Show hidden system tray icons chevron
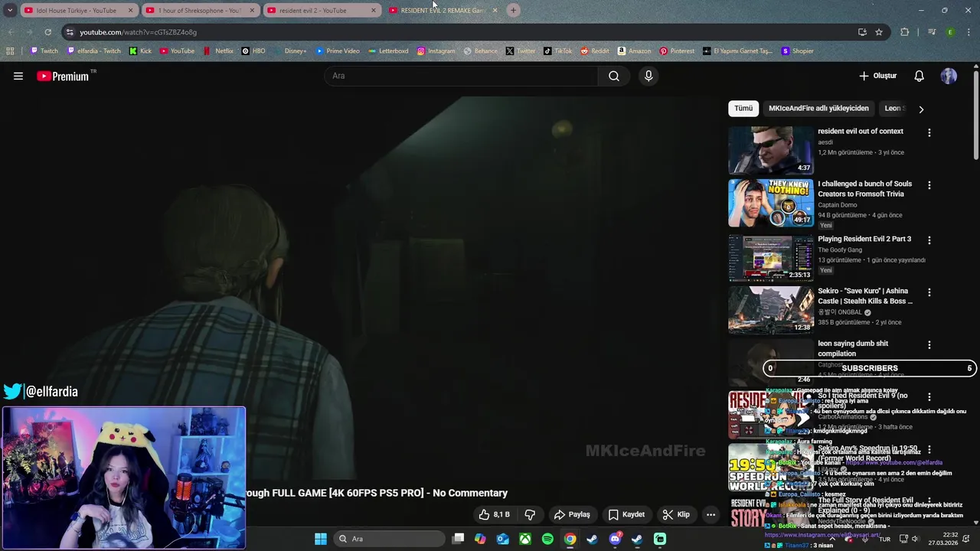Screen dimensions: 980x551 (x=831, y=539)
